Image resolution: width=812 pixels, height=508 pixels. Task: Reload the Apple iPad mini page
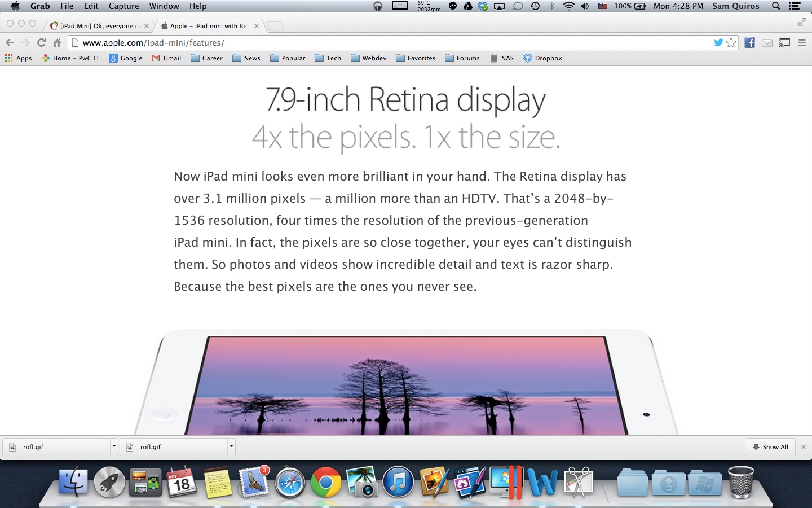click(x=41, y=42)
